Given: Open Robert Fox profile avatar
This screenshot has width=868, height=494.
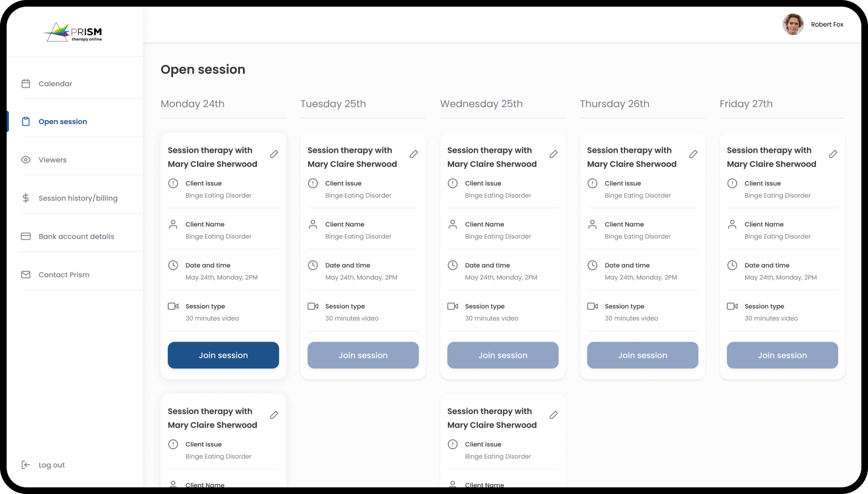Looking at the screenshot, I should point(793,24).
